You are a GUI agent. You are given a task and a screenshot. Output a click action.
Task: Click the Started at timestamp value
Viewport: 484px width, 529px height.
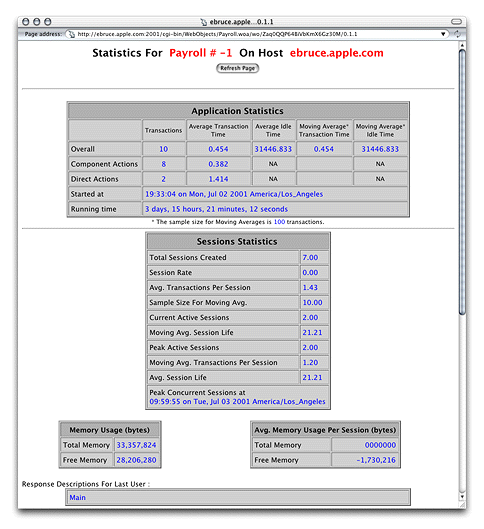[234, 194]
